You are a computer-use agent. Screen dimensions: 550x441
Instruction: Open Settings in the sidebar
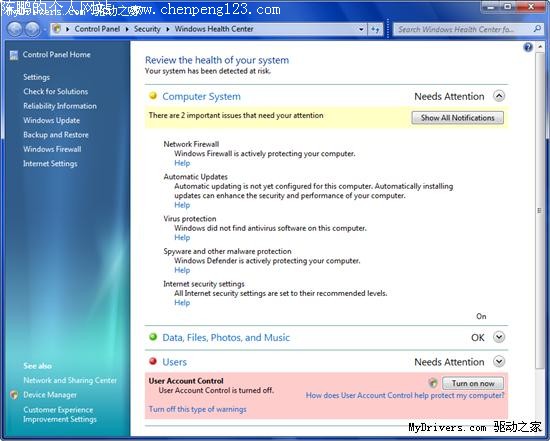[x=36, y=77]
